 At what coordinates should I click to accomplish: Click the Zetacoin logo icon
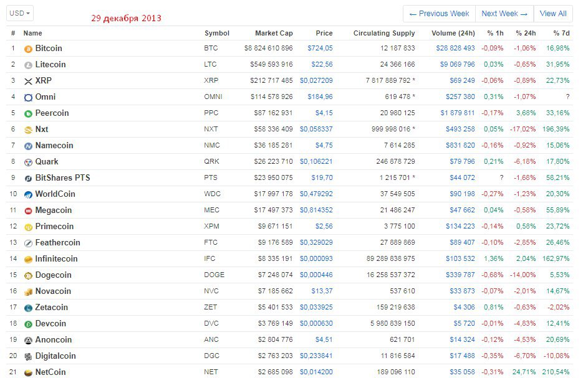click(28, 308)
